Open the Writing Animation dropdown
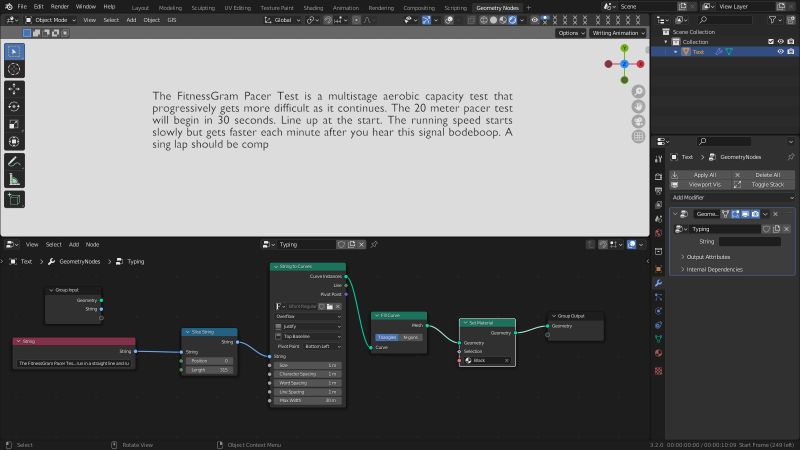This screenshot has height=450, width=800. click(618, 33)
